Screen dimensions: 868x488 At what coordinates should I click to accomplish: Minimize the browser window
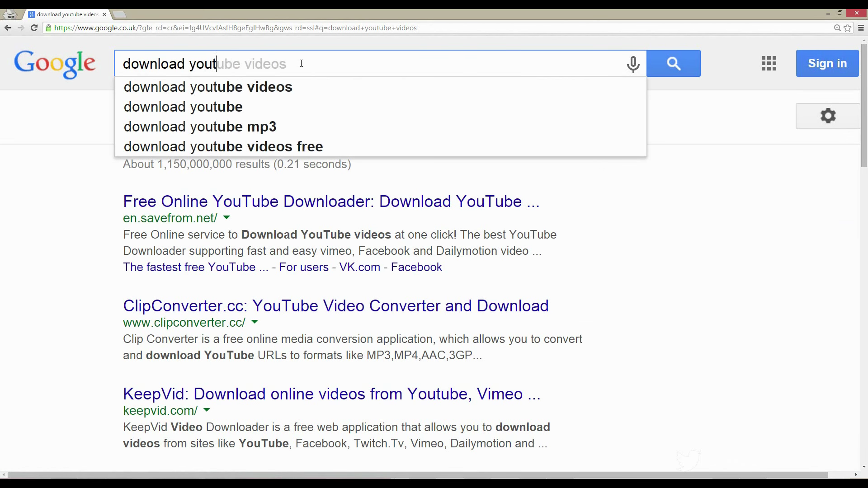828,14
